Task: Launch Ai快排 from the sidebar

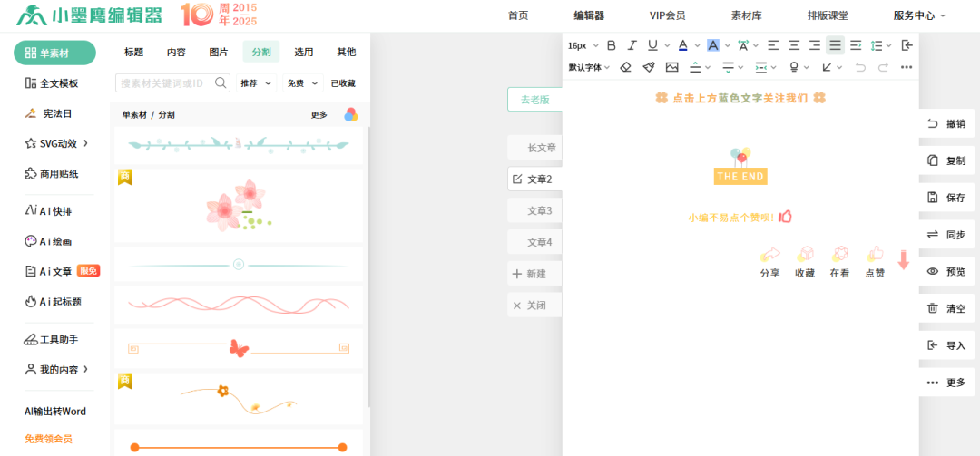Action: (x=48, y=211)
